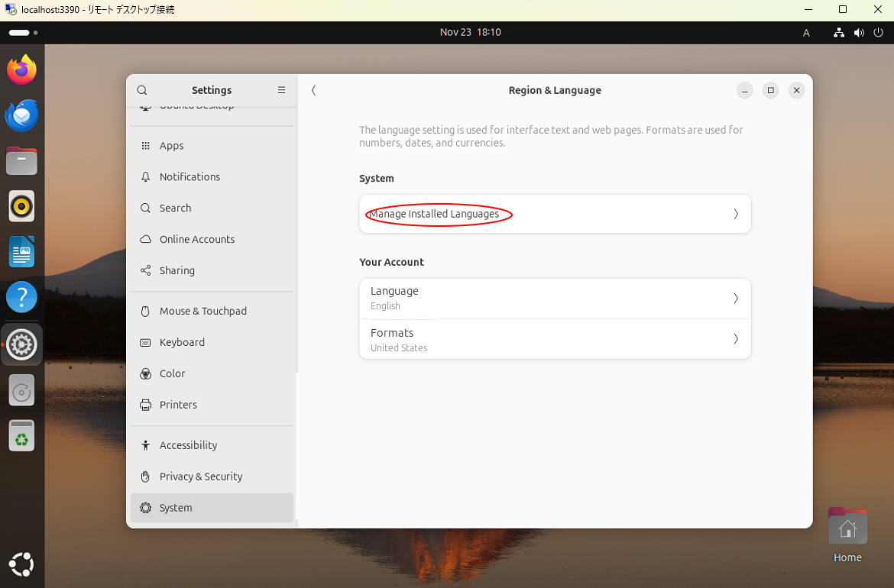Select Color in the sidebar
The width and height of the screenshot is (894, 588).
click(212, 373)
